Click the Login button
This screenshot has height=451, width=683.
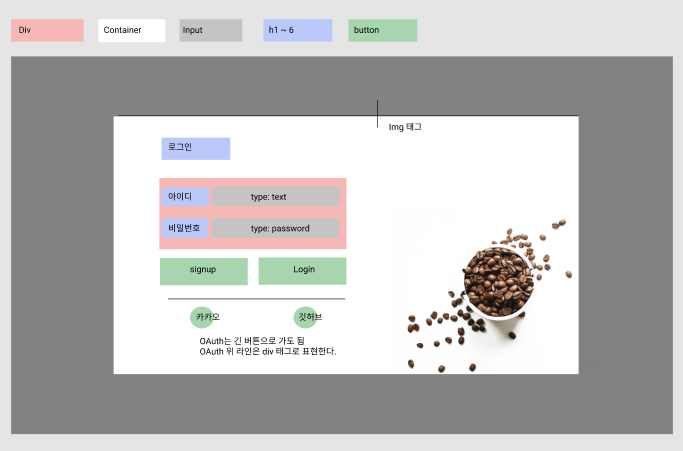pos(302,271)
